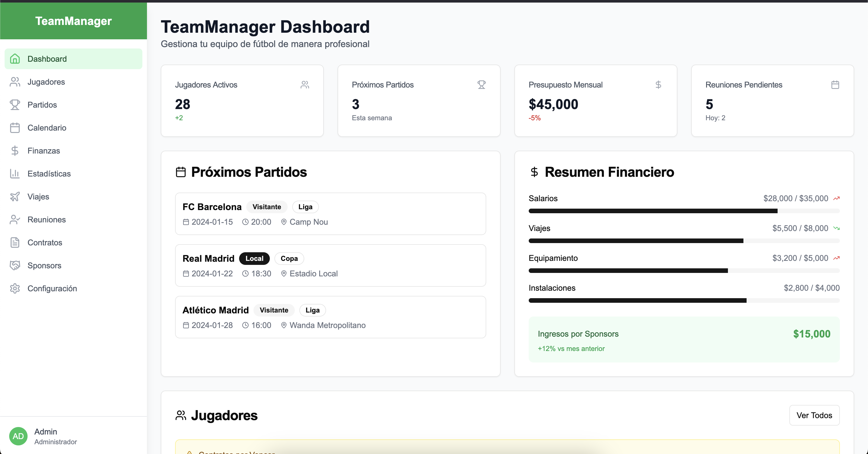The image size is (868, 454).
Task: Click the Contratos document icon
Action: pos(15,242)
